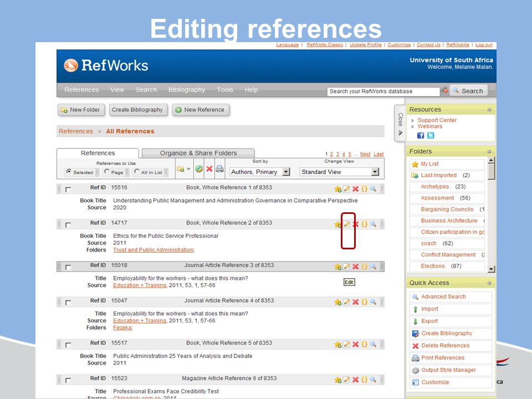532x399 pixels.
Task: Click the Search button
Action: [468, 90]
